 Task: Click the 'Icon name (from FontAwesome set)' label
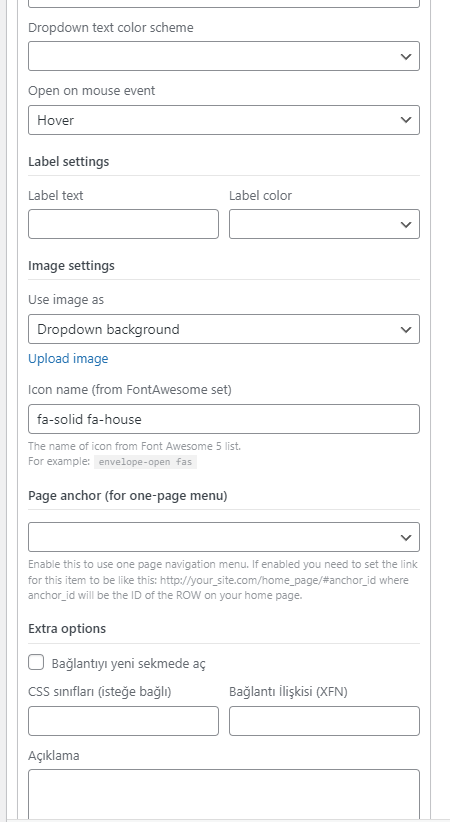click(130, 390)
